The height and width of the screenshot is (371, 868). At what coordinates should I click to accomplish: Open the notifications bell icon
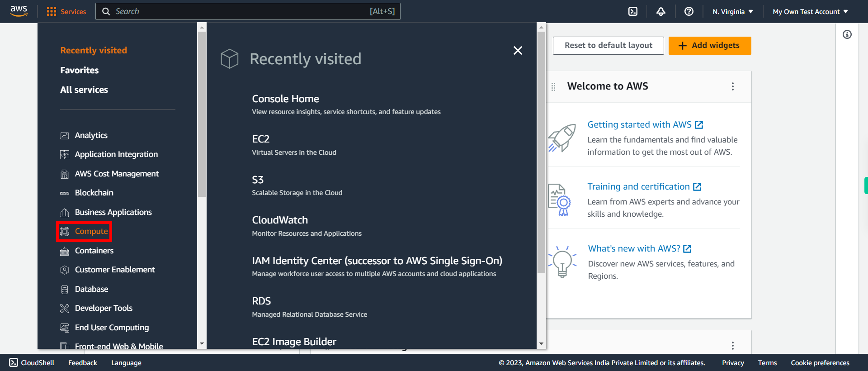pos(661,11)
